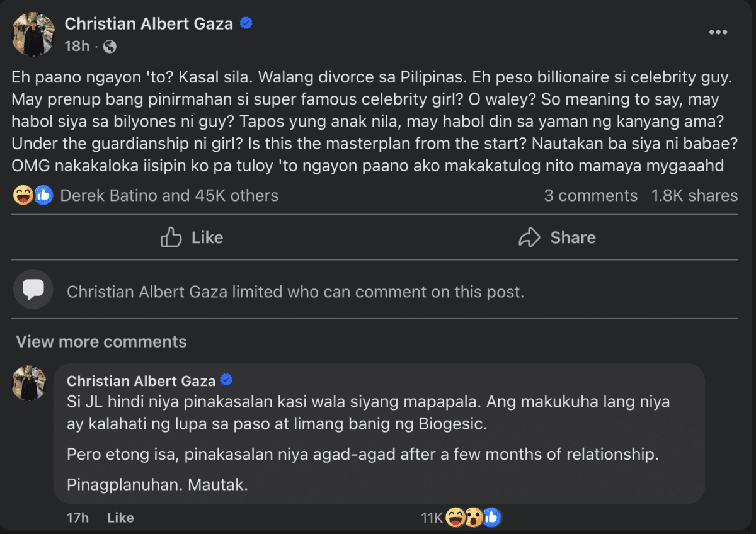Click the verified badge next to Christian Albert Gaza

(x=246, y=23)
